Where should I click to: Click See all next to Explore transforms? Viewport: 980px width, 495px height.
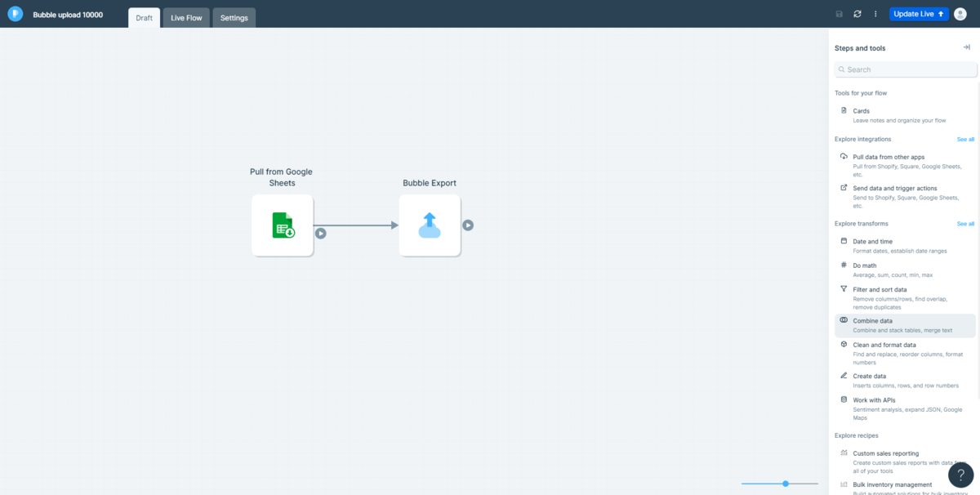[965, 224]
